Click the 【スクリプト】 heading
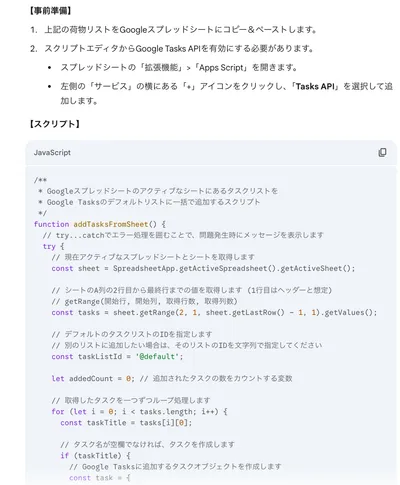The height and width of the screenshot is (485, 400). 54,124
